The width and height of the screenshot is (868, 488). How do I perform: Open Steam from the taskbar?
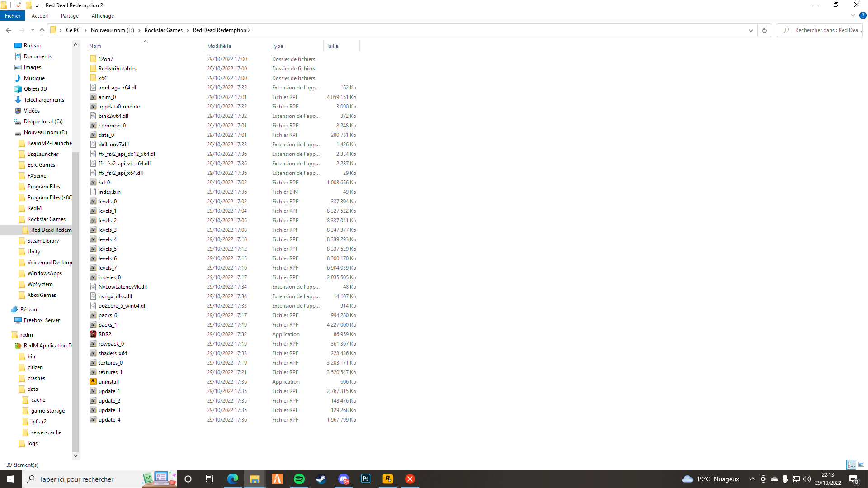coord(321,479)
